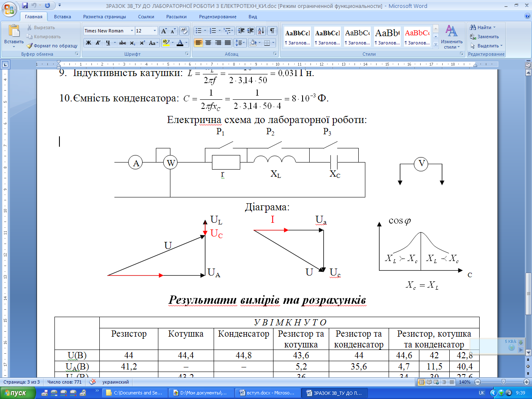Open Изменить стили change styles
Screen dimensions: 532x399
[x=452, y=37]
